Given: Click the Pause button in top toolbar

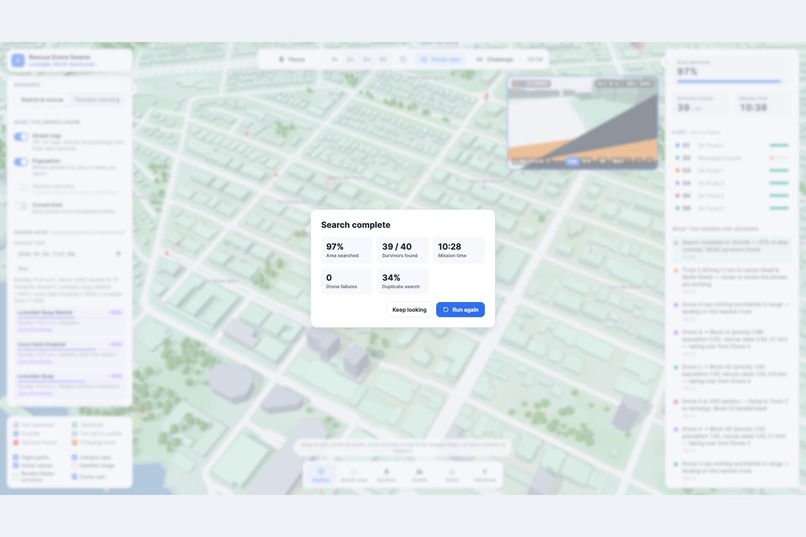Looking at the screenshot, I should (292, 60).
